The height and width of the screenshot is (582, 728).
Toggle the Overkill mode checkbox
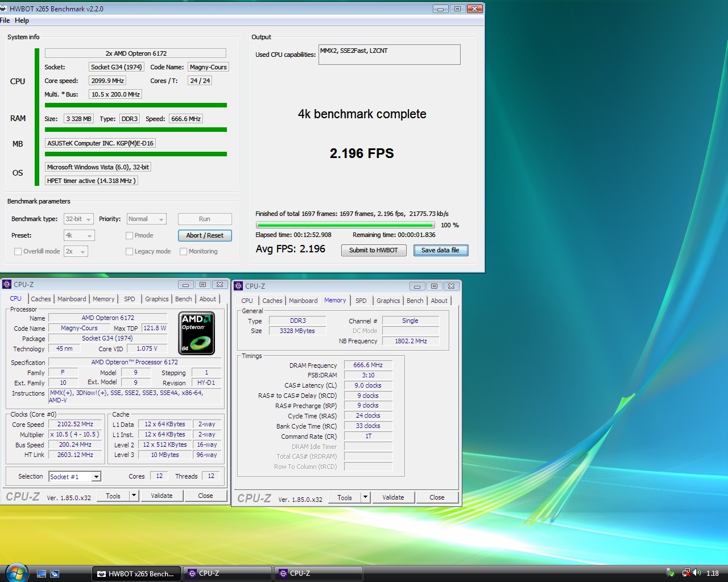(x=18, y=251)
